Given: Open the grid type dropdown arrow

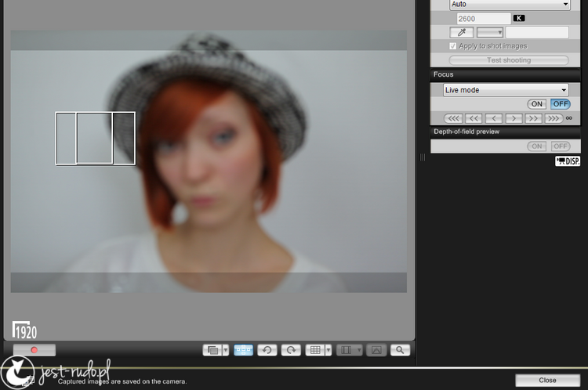Looking at the screenshot, I should 328,350.
